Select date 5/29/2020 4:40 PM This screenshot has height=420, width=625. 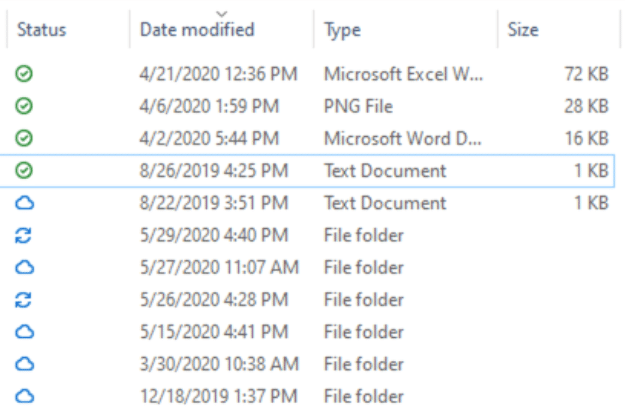pos(214,236)
